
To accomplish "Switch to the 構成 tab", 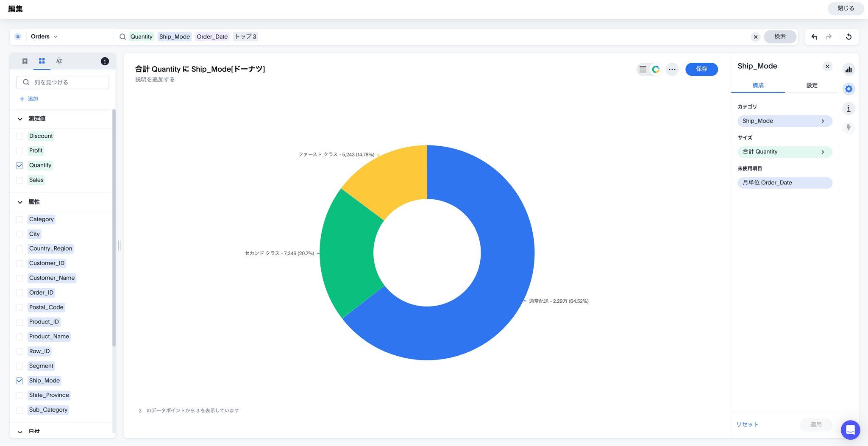I will [758, 86].
